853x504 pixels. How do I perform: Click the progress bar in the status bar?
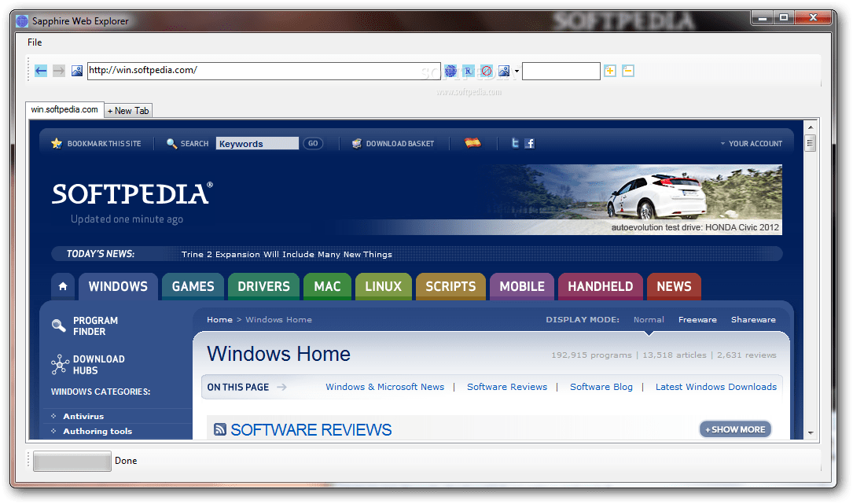point(72,461)
